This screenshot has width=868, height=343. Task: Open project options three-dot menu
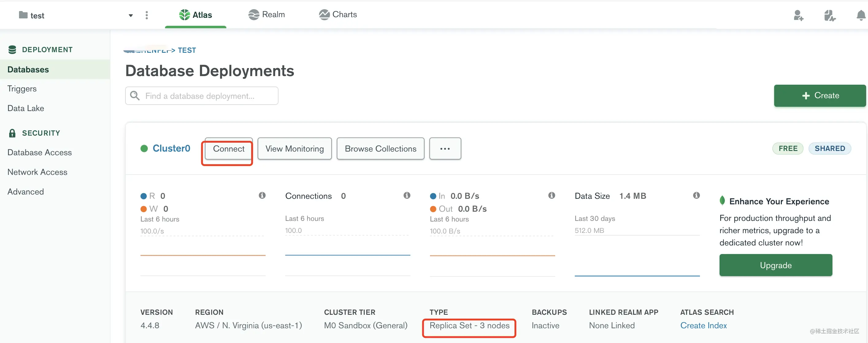(147, 15)
